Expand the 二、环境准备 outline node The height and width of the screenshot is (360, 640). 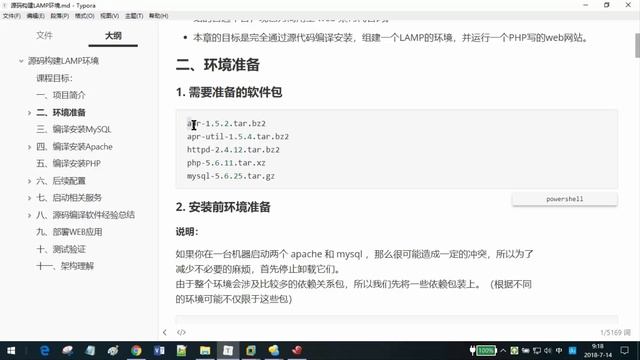pyautogui.click(x=29, y=113)
